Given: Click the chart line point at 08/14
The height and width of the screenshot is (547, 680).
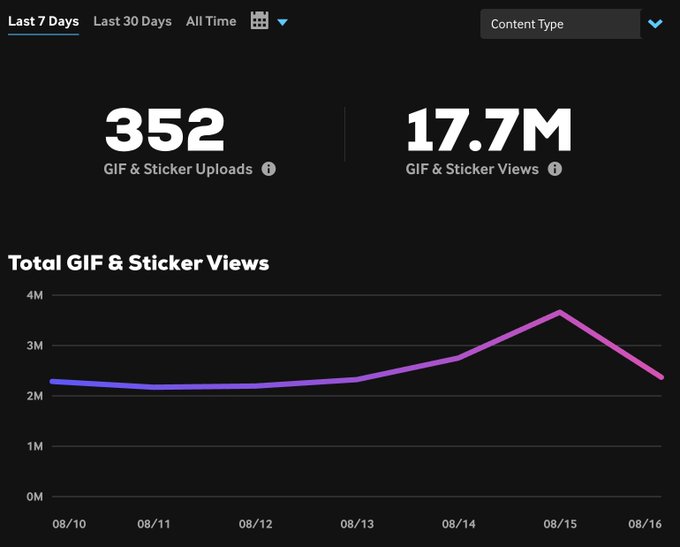Looking at the screenshot, I should tap(458, 358).
